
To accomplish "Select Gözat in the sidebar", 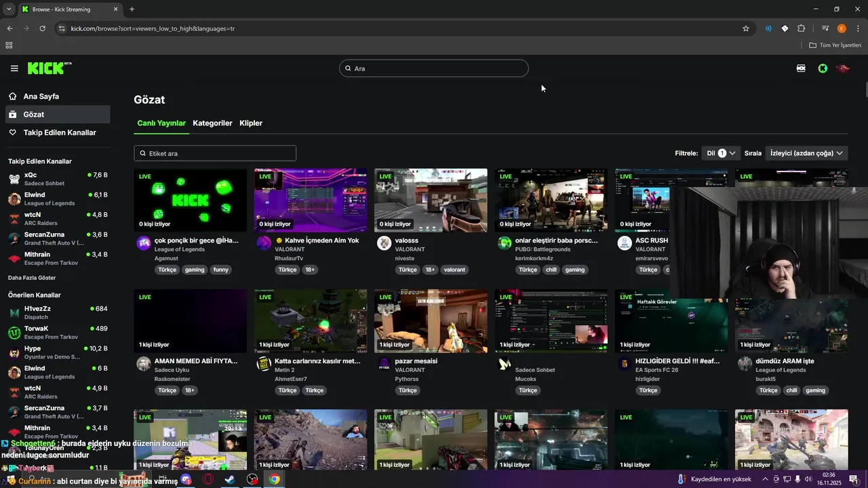I will coord(58,115).
